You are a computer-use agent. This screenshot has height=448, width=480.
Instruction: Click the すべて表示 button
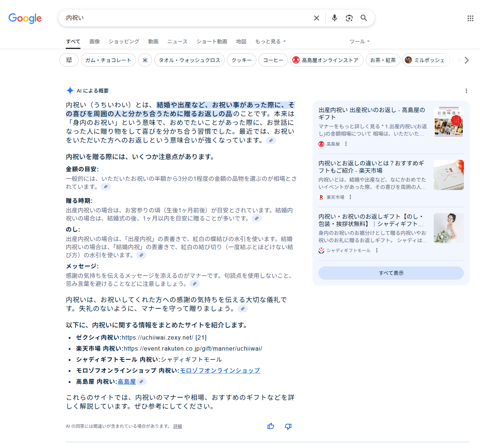pyautogui.click(x=391, y=273)
